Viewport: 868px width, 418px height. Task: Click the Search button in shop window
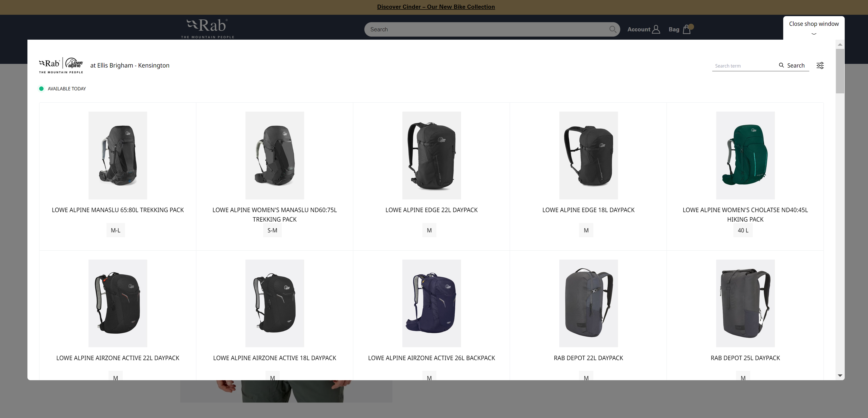[x=791, y=65]
